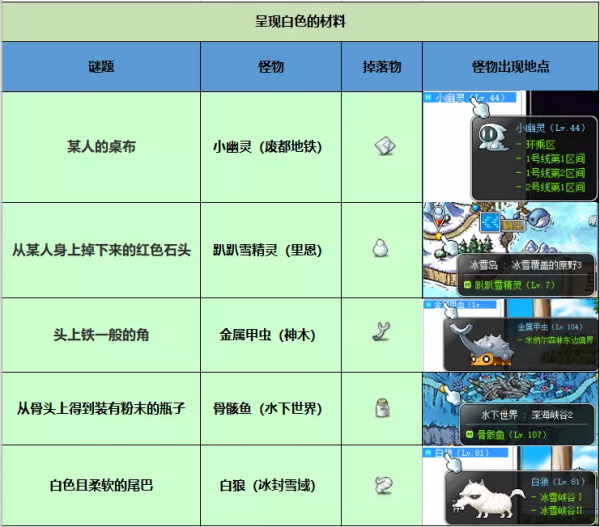Click the 1号线第2区间 location line
The image size is (600, 527).
point(551,173)
